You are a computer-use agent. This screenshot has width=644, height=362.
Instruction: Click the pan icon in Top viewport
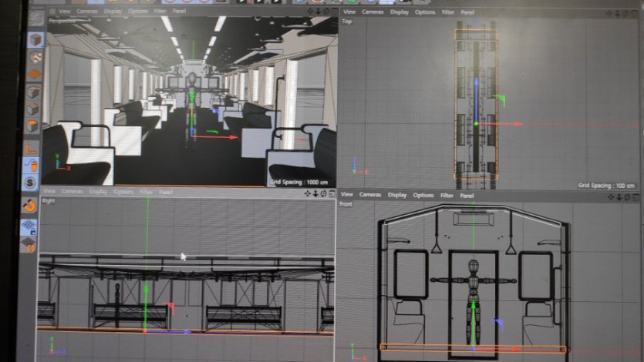click(609, 12)
